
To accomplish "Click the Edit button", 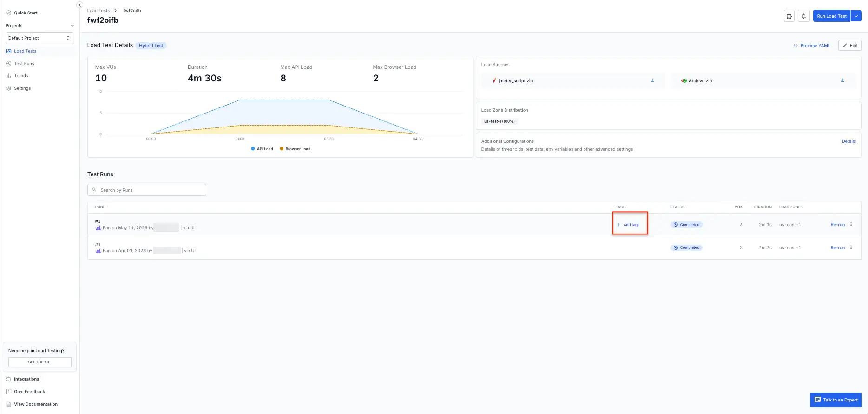I will tap(850, 46).
